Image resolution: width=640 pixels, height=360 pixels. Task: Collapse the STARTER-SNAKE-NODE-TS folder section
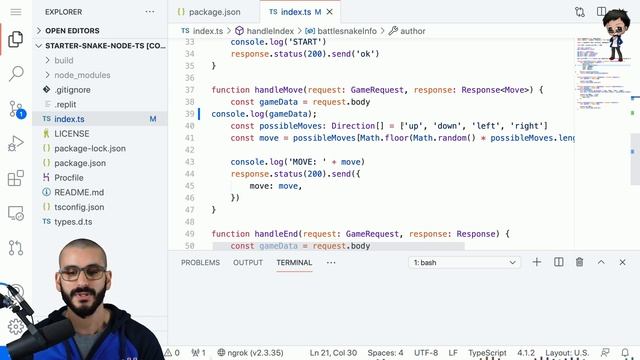coord(100,46)
